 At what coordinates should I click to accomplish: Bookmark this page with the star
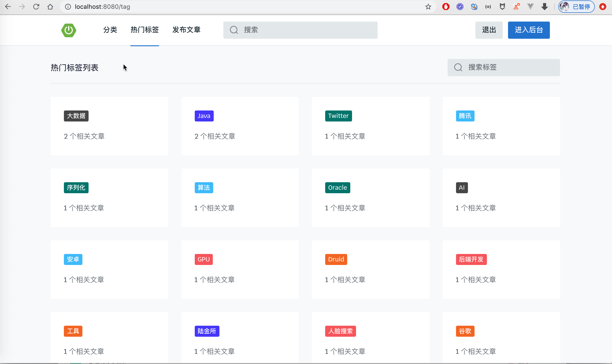[428, 7]
